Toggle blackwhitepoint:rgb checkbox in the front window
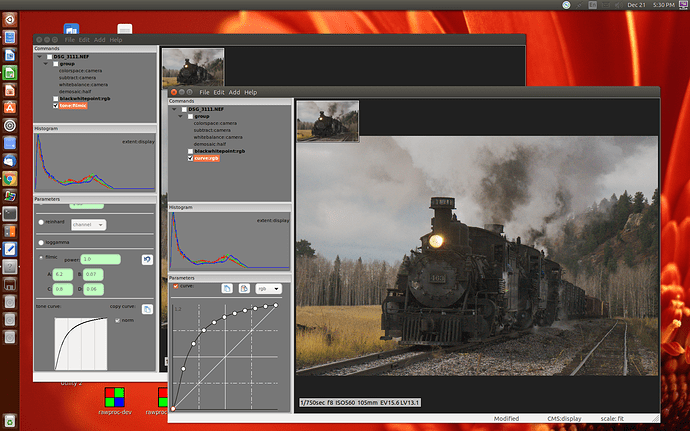 tap(191, 151)
